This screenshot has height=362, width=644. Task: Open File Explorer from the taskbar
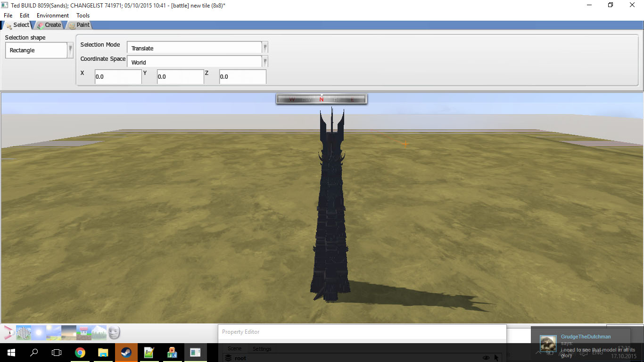click(x=103, y=352)
